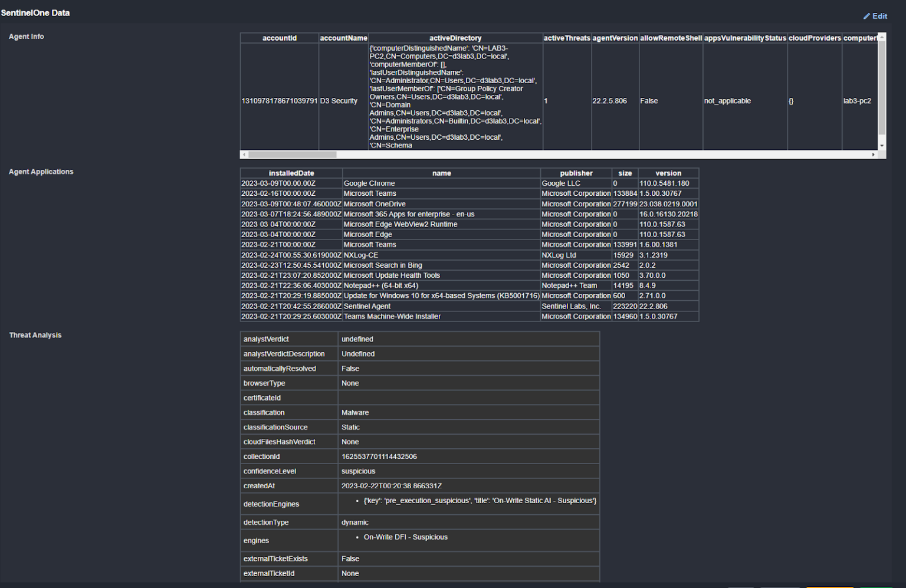The width and height of the screenshot is (906, 588).
Task: Click the agentVersion column header
Action: coord(615,38)
